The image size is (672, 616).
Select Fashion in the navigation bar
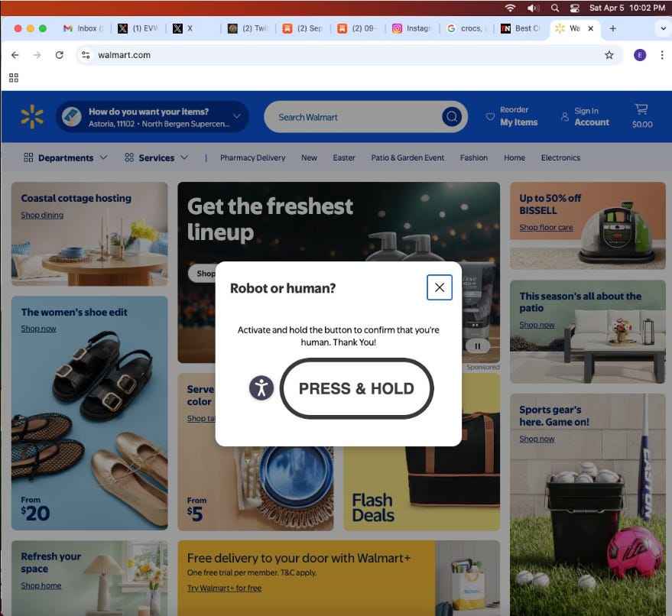473,157
